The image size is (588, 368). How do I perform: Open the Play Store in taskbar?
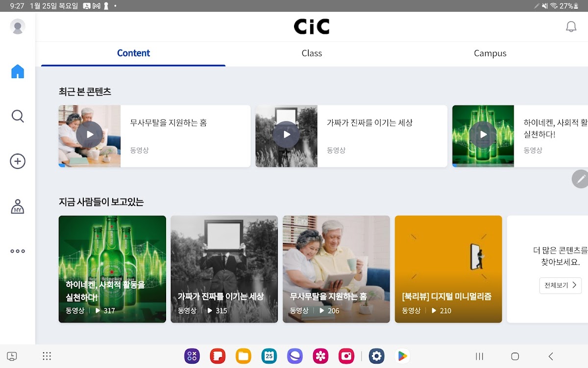click(402, 356)
